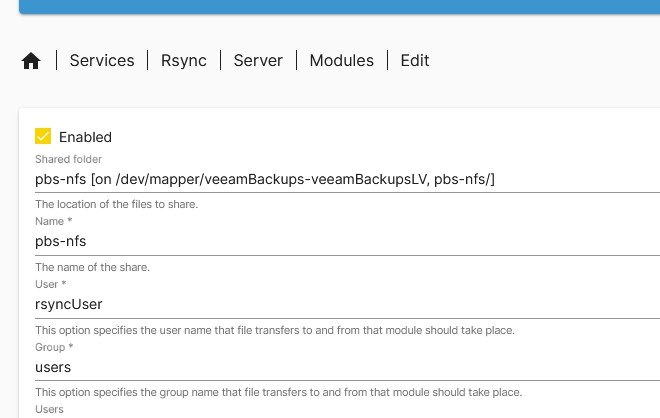The width and height of the screenshot is (660, 418).
Task: Click the 'Shared folder' field label
Action: click(68, 159)
